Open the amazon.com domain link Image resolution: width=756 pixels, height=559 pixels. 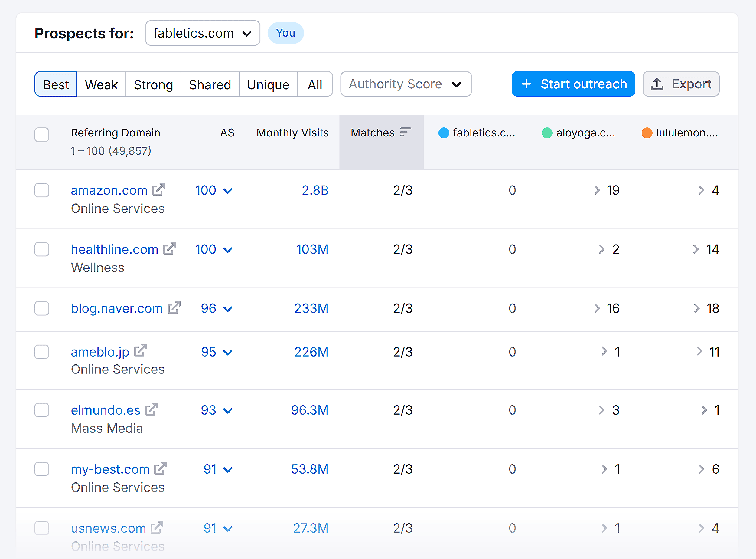109,190
